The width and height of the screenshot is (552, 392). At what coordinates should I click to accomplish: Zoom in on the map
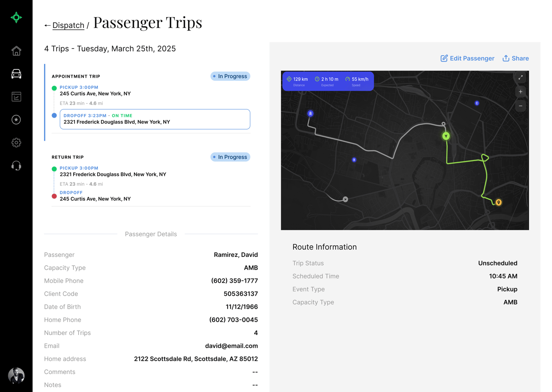coord(520,92)
